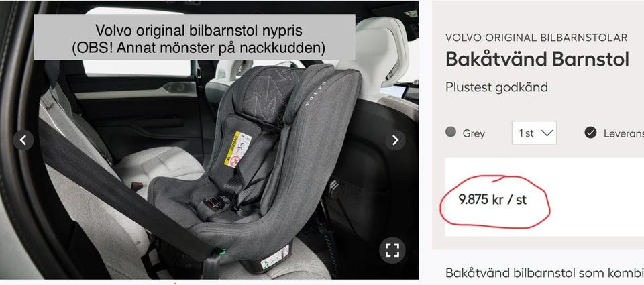Click the Leverans checkmark circle icon
The width and height of the screenshot is (644, 285).
coord(590,133)
